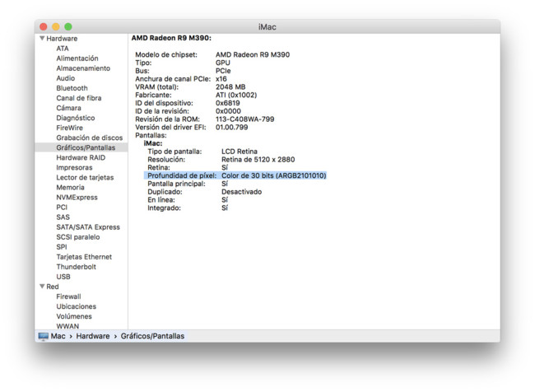Select Revisión de la ROM row
535x392 pixels.
(205, 119)
